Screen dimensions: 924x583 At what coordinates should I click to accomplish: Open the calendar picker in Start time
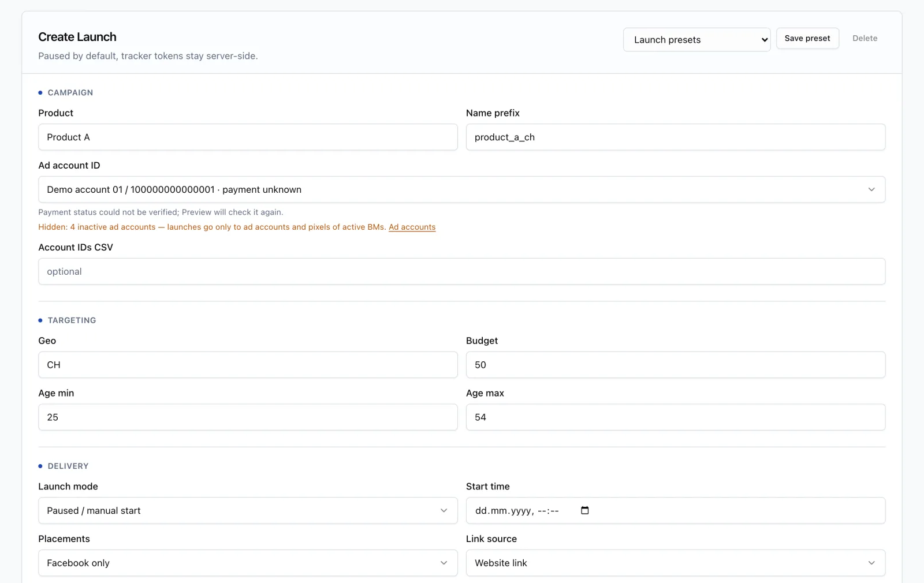pos(584,510)
